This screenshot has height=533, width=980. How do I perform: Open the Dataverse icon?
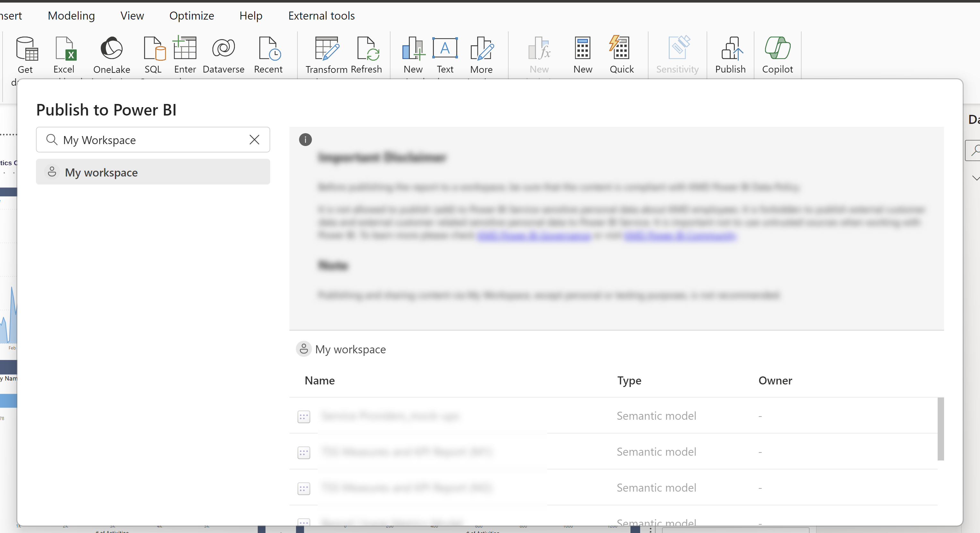[223, 48]
